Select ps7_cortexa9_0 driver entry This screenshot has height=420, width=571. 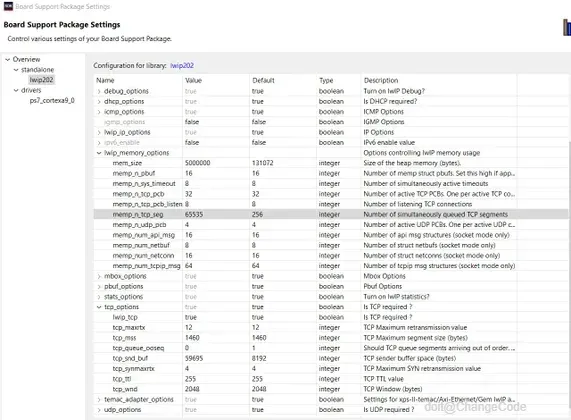pos(52,101)
